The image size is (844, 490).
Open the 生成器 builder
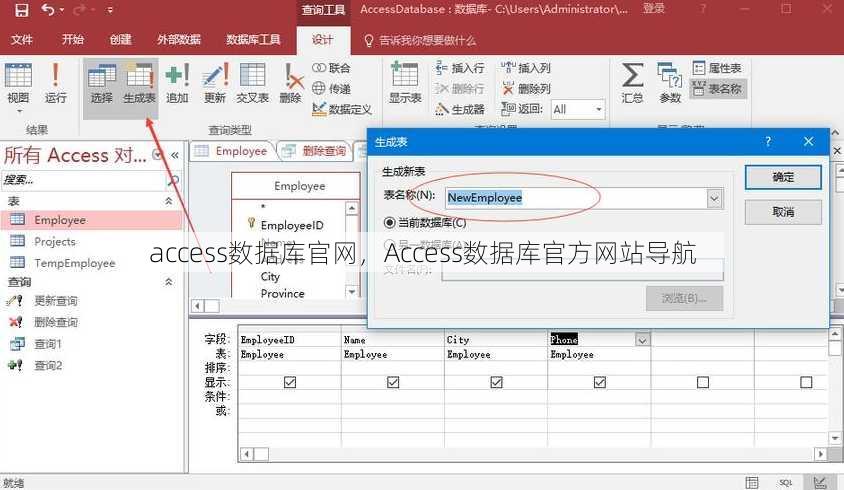pos(460,109)
